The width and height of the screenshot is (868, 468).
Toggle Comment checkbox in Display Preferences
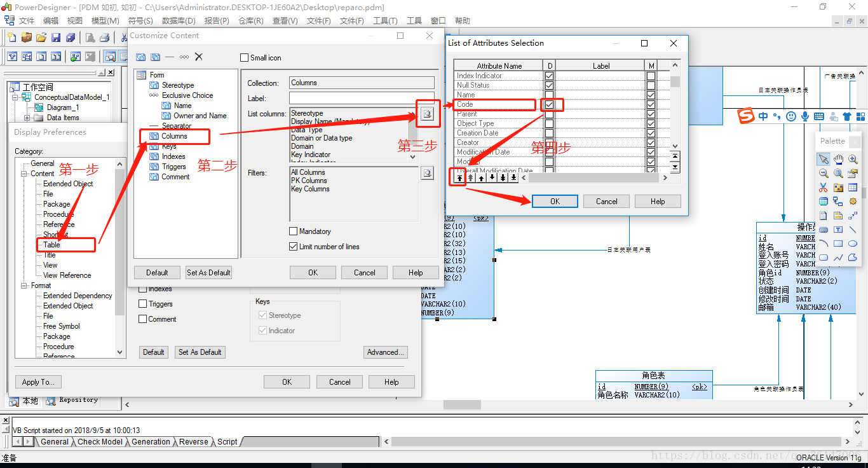point(143,319)
